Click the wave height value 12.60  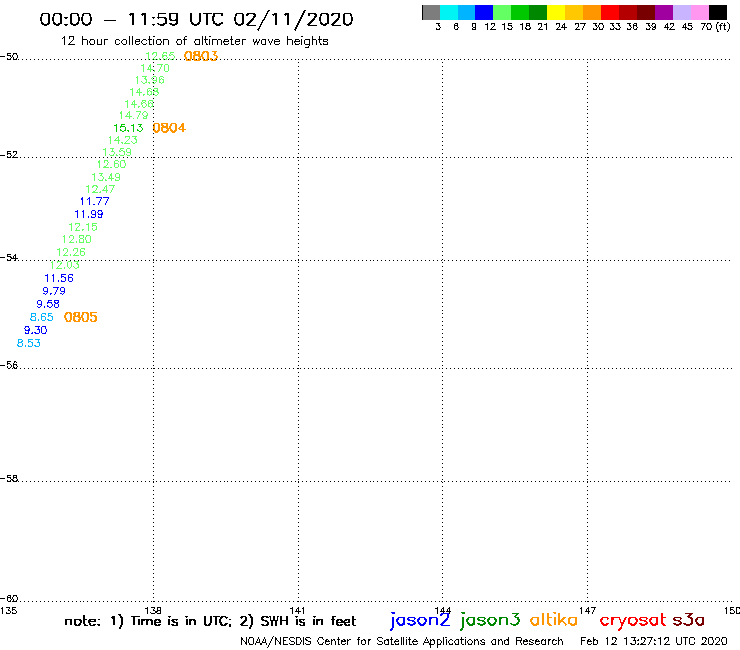(x=112, y=164)
